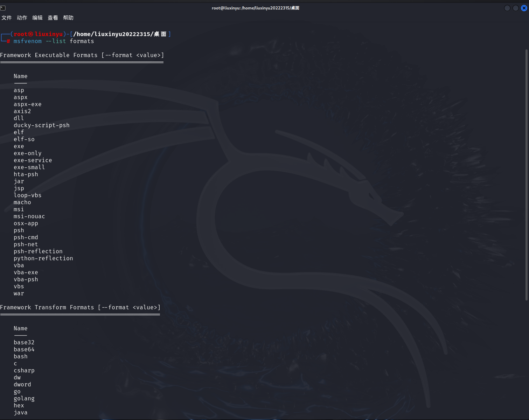Click the 'jsp' format entry
Image resolution: width=529 pixels, height=420 pixels.
(x=19, y=188)
